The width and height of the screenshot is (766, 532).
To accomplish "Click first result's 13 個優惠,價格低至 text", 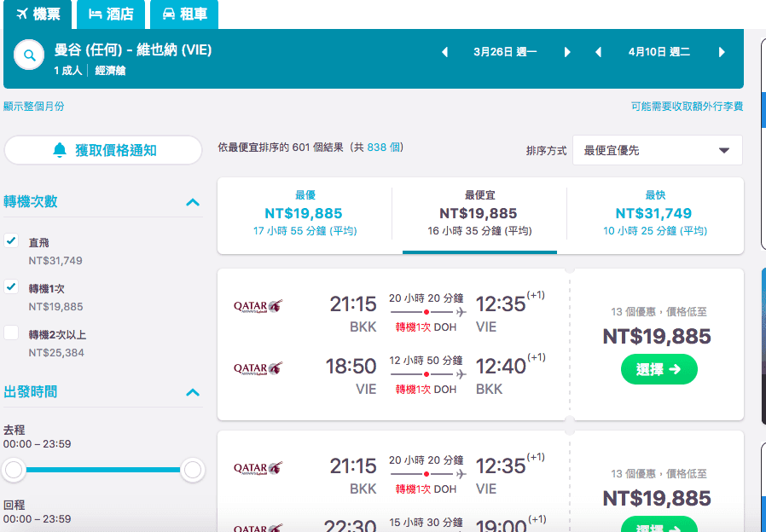I will tap(659, 311).
